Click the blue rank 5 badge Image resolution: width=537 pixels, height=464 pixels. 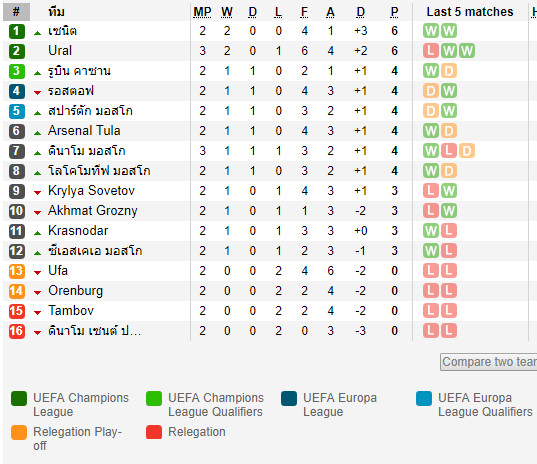coord(16,111)
